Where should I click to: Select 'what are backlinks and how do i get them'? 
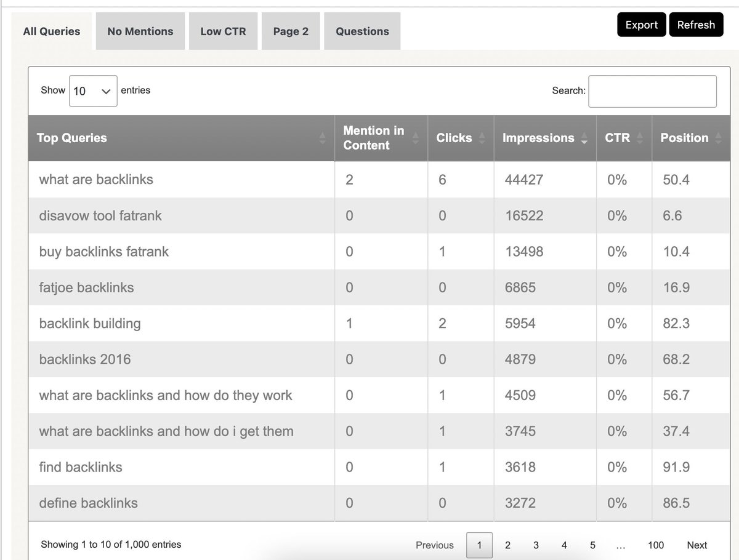click(166, 431)
